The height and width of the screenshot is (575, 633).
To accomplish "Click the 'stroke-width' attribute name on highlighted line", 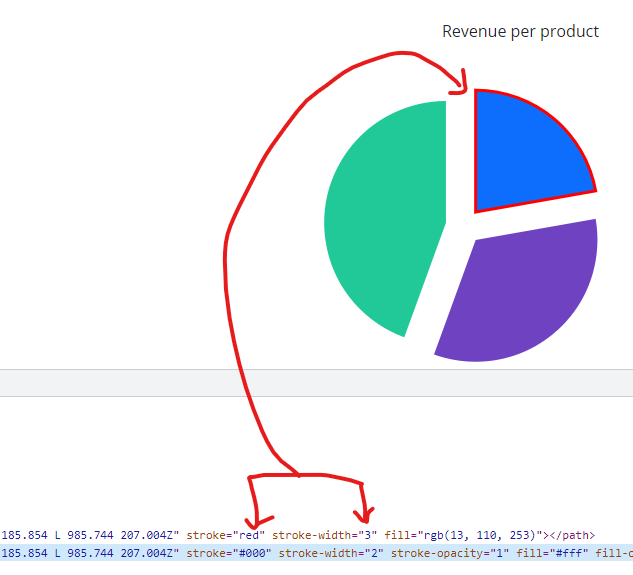I will point(316,553).
